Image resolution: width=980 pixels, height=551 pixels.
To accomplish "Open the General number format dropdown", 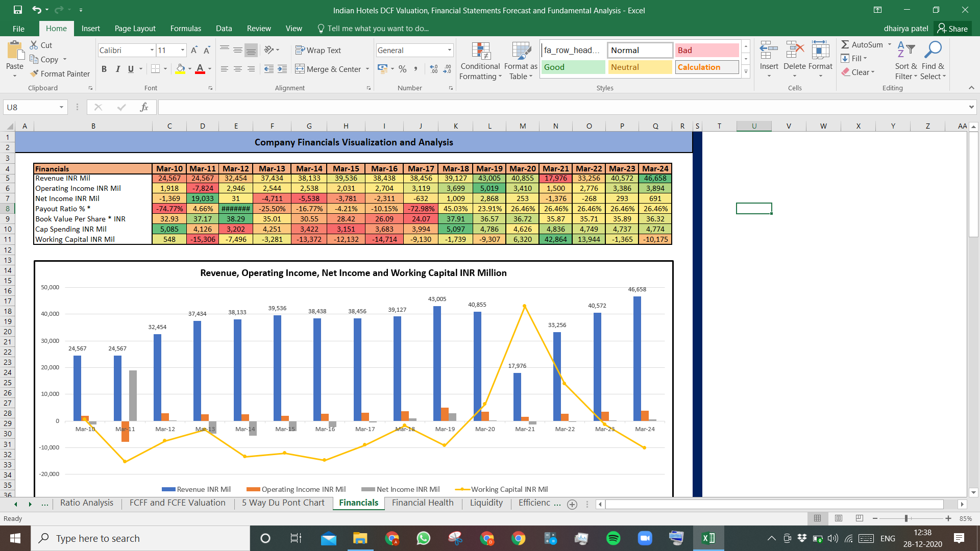I will [450, 50].
